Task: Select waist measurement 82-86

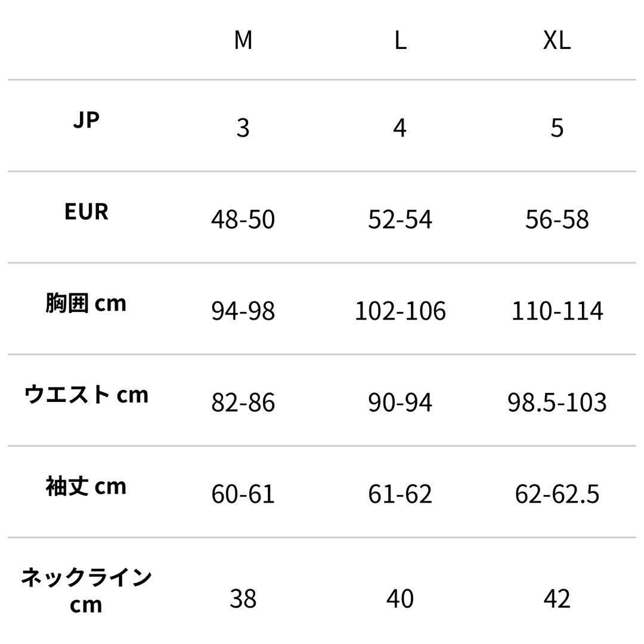Action: pos(243,403)
